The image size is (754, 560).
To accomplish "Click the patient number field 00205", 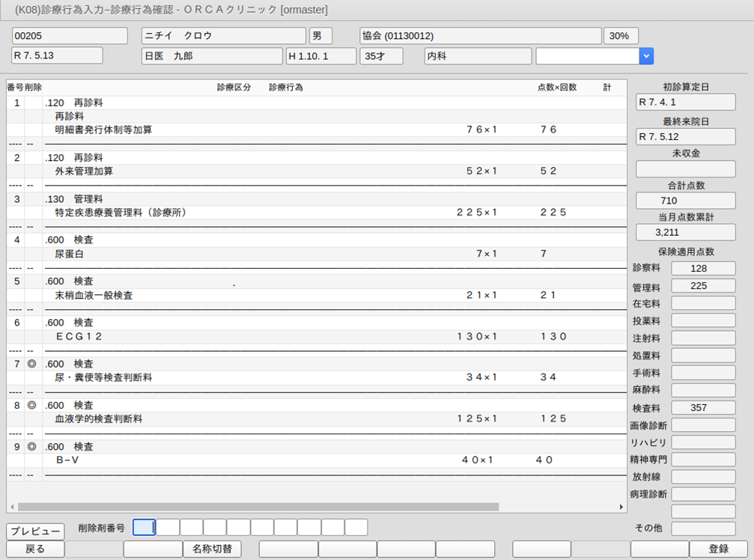I will tap(59, 36).
